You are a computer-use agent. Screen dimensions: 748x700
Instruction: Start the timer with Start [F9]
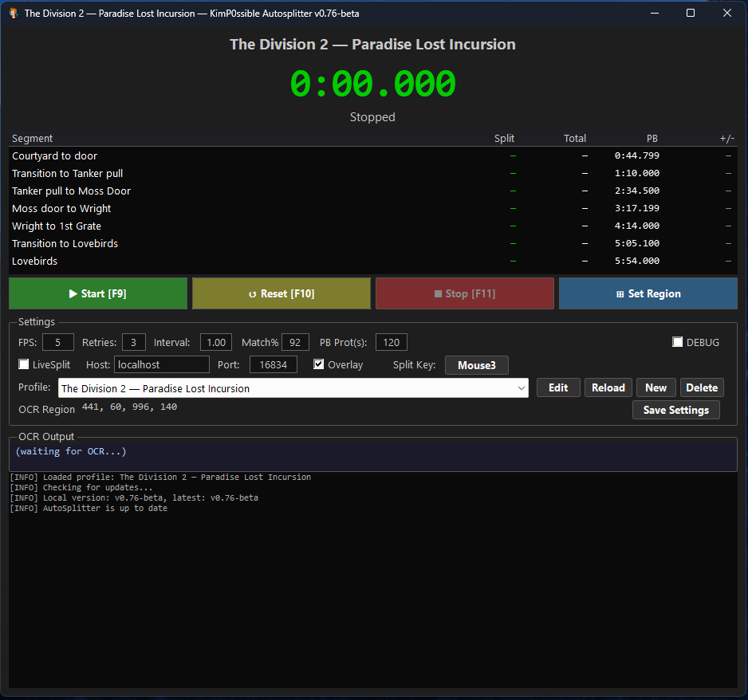[x=98, y=293]
